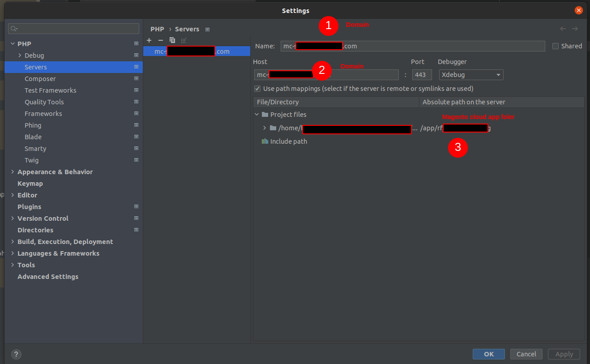Enable the Shared checkbox
This screenshot has height=364, width=590.
(556, 46)
